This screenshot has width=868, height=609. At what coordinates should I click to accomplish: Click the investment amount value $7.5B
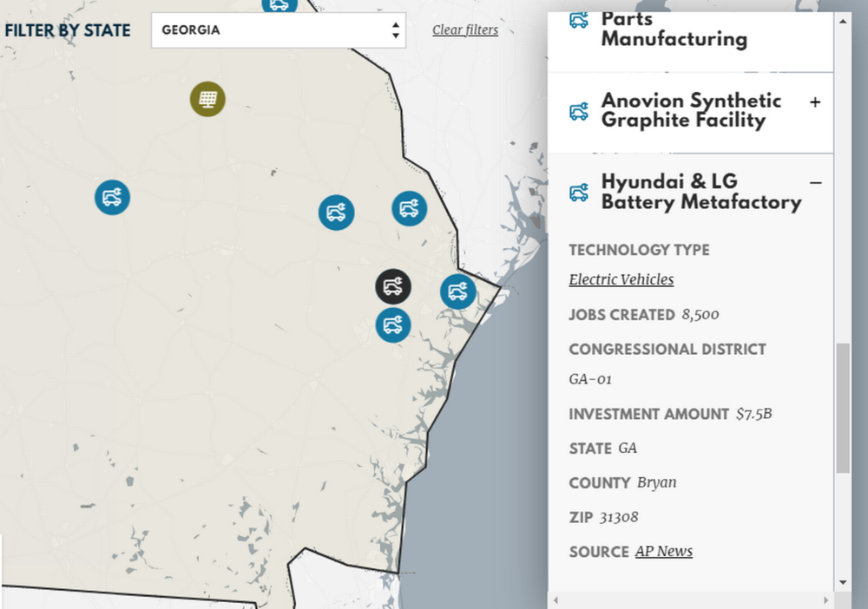[x=754, y=414]
